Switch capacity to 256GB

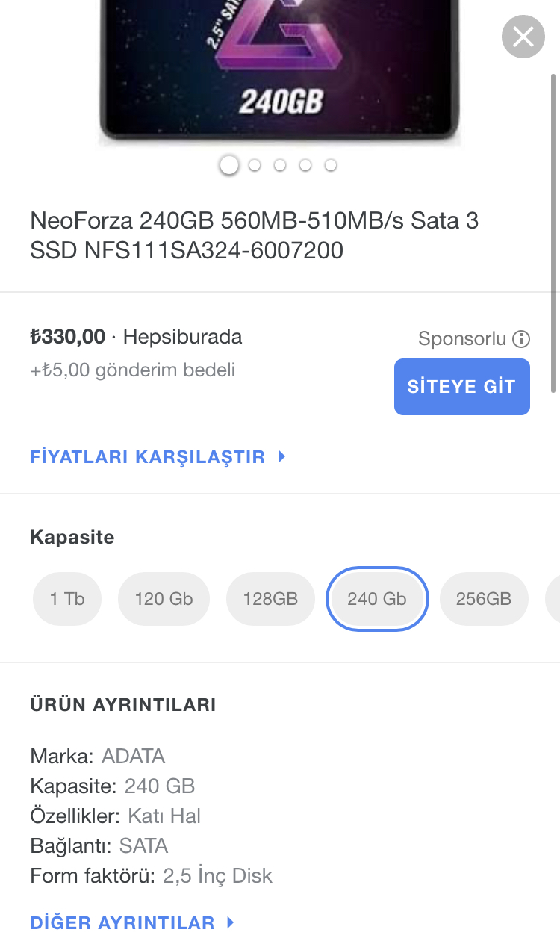click(x=483, y=599)
